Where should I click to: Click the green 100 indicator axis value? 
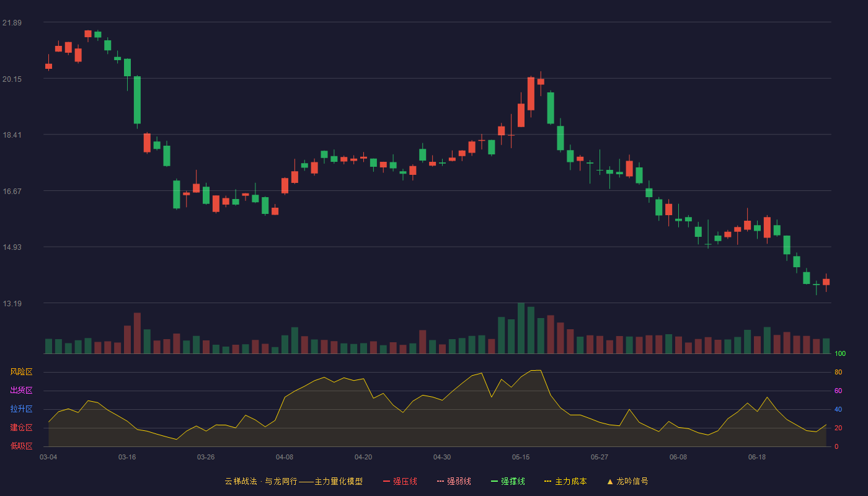pos(840,354)
